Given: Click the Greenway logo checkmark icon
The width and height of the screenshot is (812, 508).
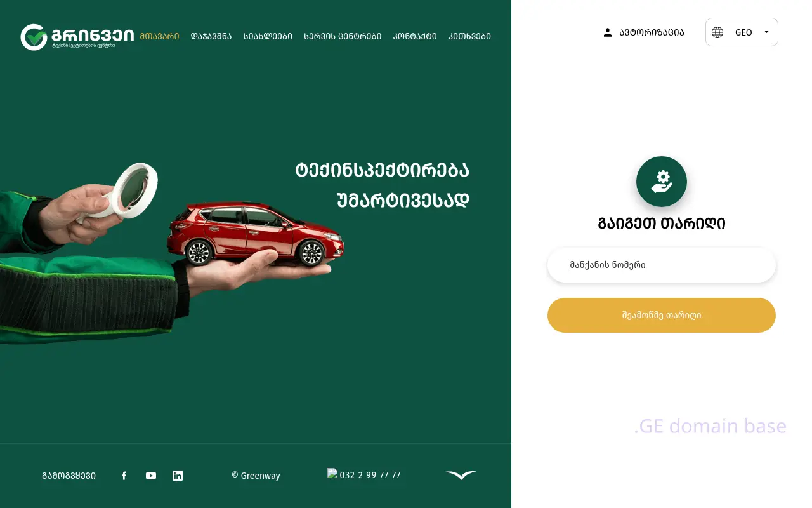Looking at the screenshot, I should (34, 37).
